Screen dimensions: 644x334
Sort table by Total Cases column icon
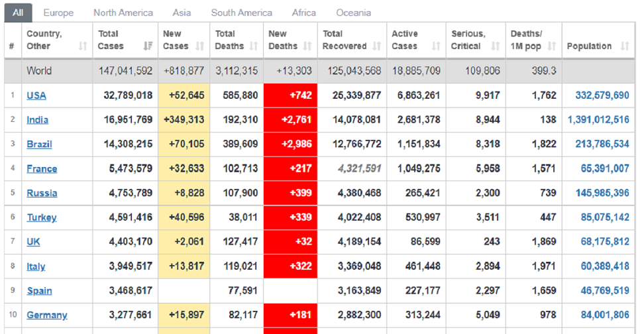(x=148, y=46)
